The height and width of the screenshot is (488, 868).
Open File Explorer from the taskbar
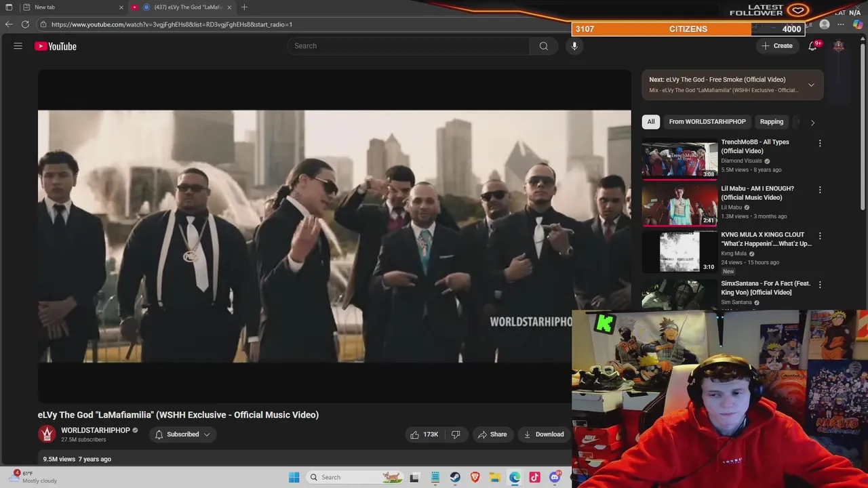(495, 477)
